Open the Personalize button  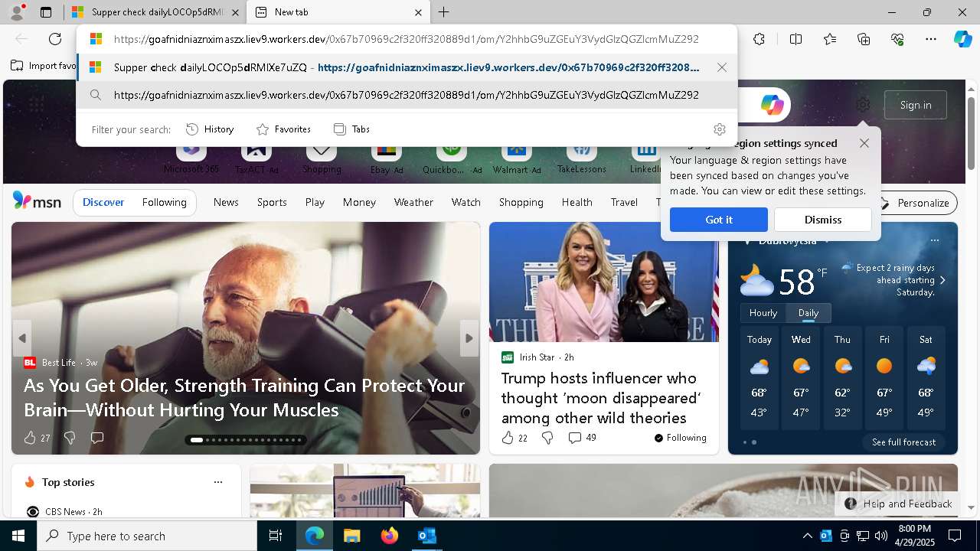tap(916, 203)
